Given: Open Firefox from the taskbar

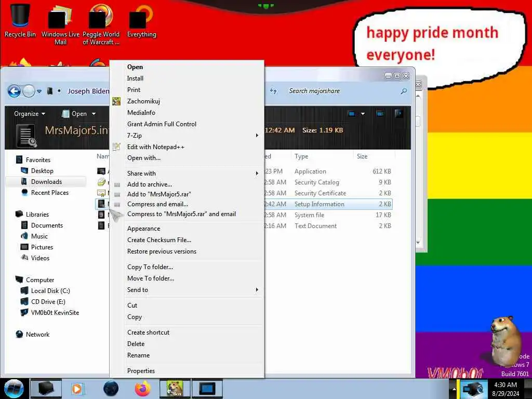Looking at the screenshot, I should [142, 389].
